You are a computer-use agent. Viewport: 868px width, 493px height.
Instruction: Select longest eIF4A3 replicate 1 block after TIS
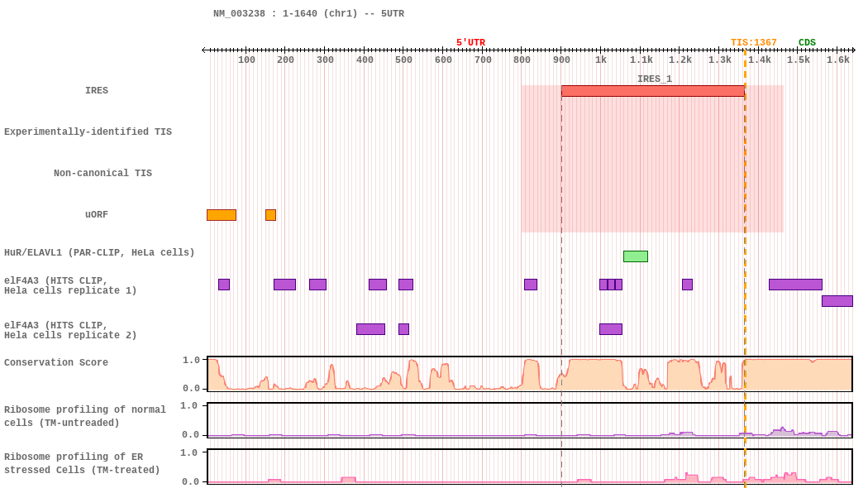pos(795,285)
